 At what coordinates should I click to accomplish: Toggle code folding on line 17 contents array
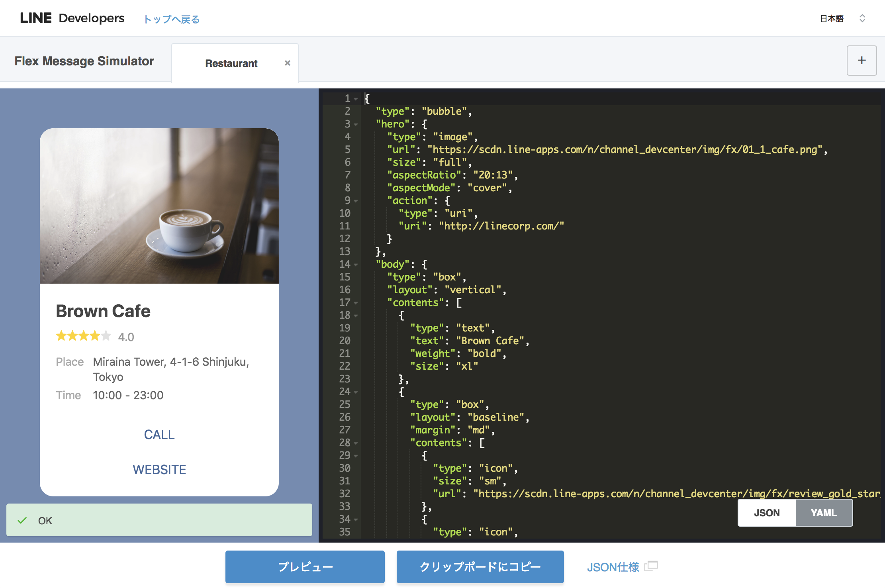356,303
